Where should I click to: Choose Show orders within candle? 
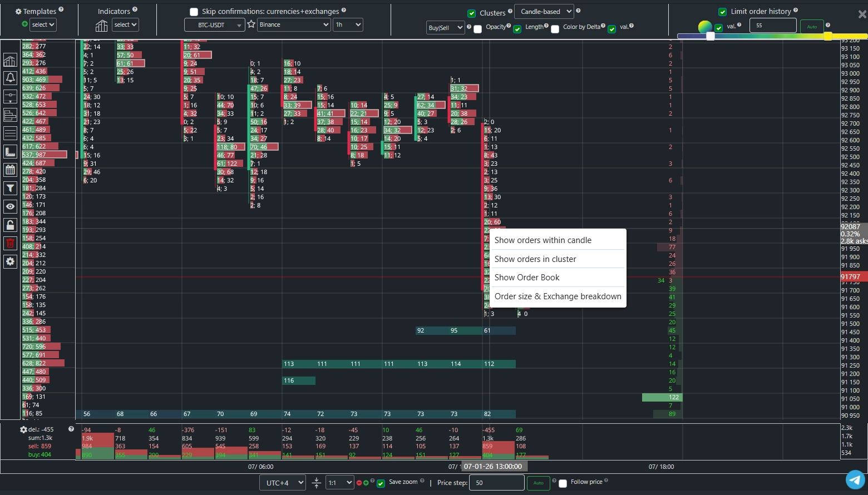coord(542,240)
